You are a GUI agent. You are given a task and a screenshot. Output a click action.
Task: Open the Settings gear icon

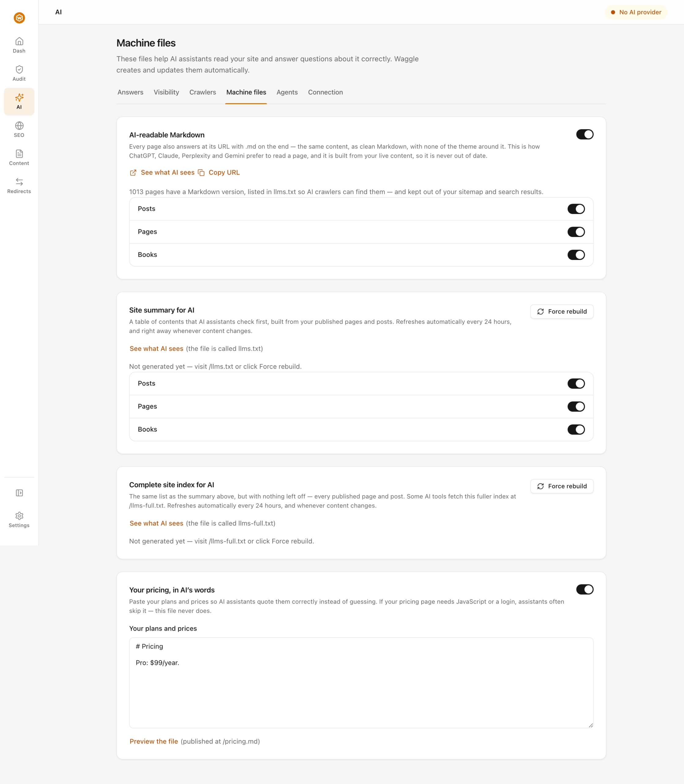pos(19,516)
